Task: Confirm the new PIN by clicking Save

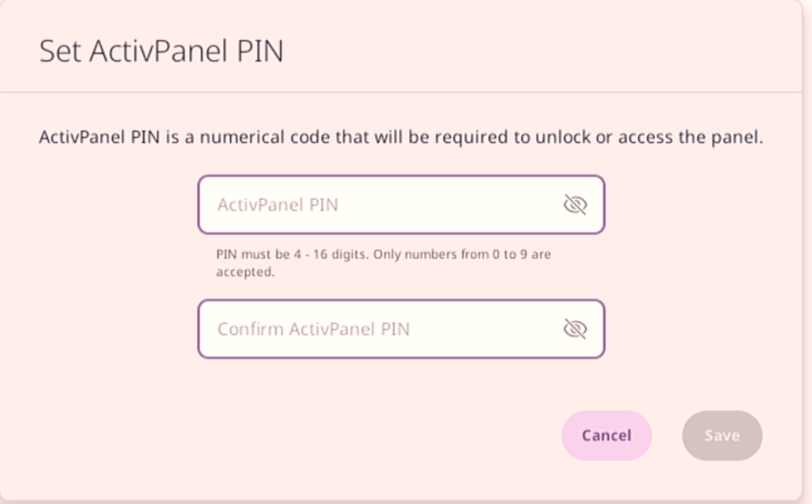Action: pyautogui.click(x=721, y=435)
